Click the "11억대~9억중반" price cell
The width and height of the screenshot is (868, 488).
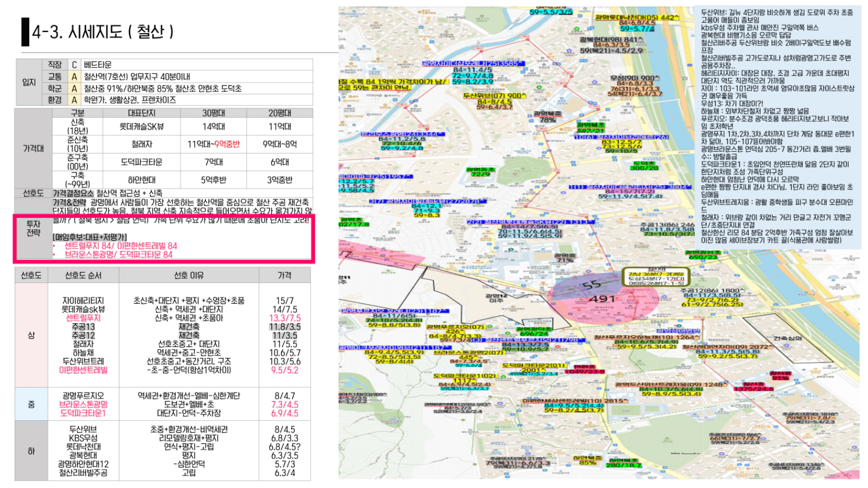[x=214, y=144]
